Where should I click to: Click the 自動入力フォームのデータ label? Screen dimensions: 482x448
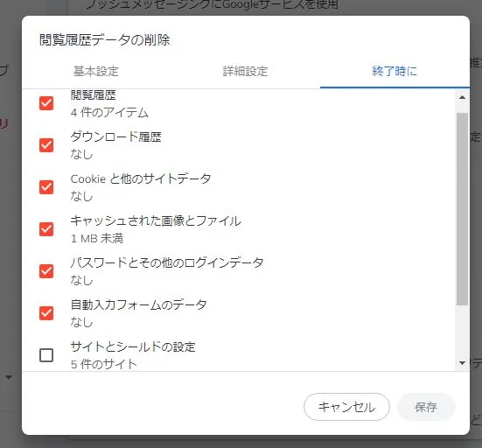tap(138, 304)
